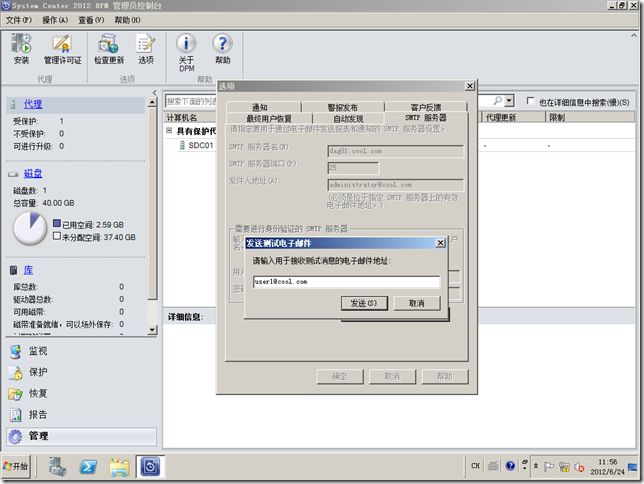The image size is (644, 484).
Task: Click Check for updates (检查更新) icon
Action: pyautogui.click(x=109, y=49)
